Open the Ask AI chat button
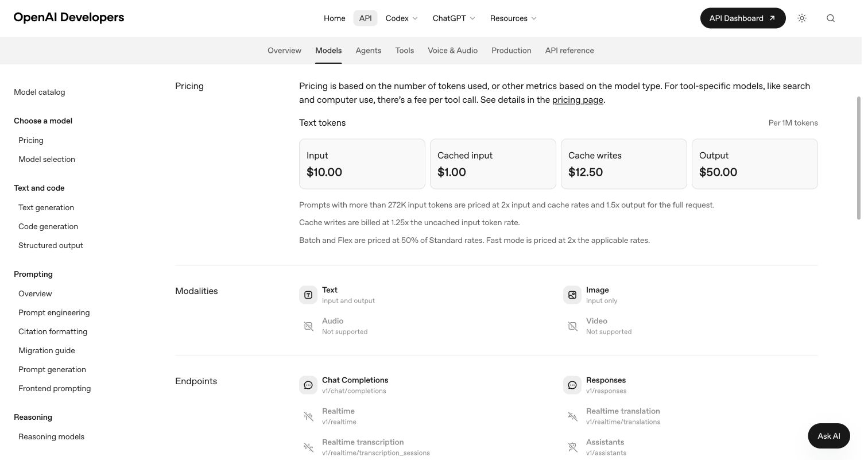868x460 pixels. click(x=829, y=436)
